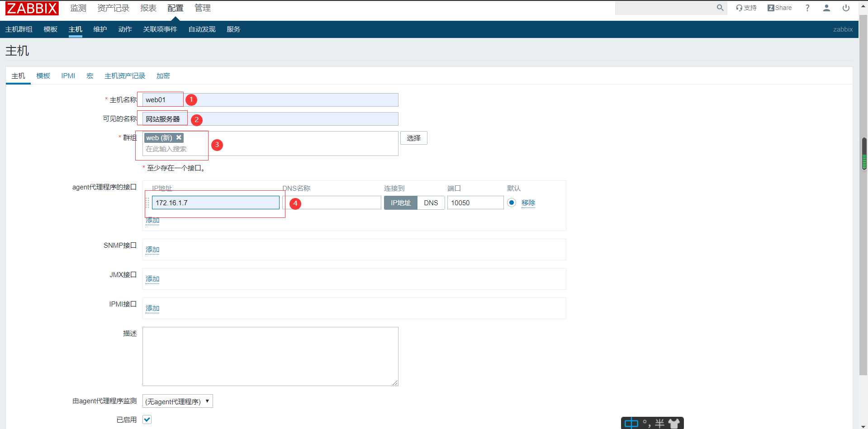Click 添加 for SNMP接口

tap(152, 250)
